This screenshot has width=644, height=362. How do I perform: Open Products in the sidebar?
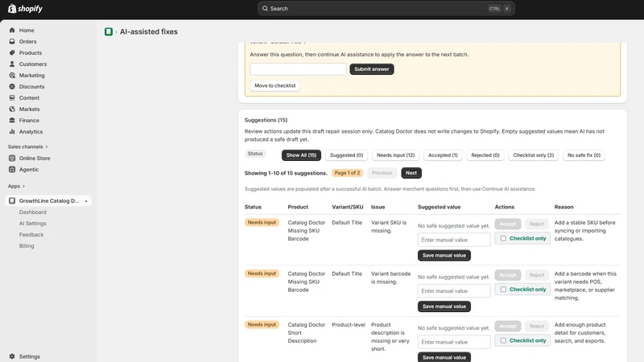coord(31,52)
